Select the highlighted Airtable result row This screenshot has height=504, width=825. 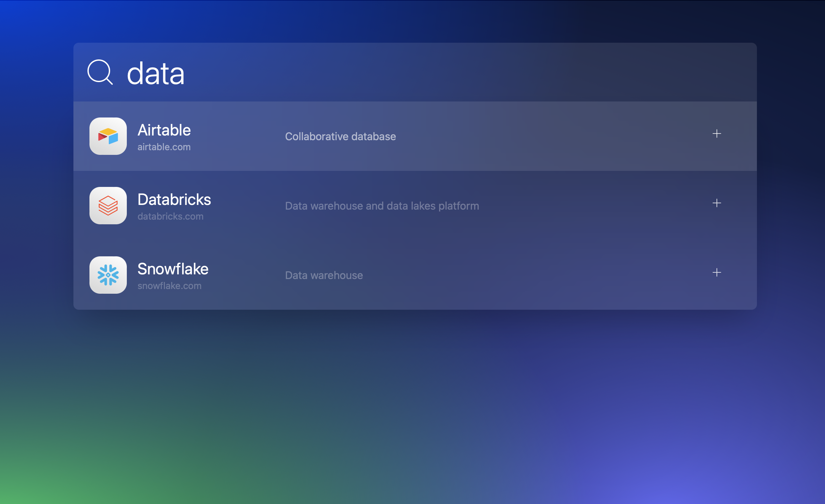click(402, 136)
